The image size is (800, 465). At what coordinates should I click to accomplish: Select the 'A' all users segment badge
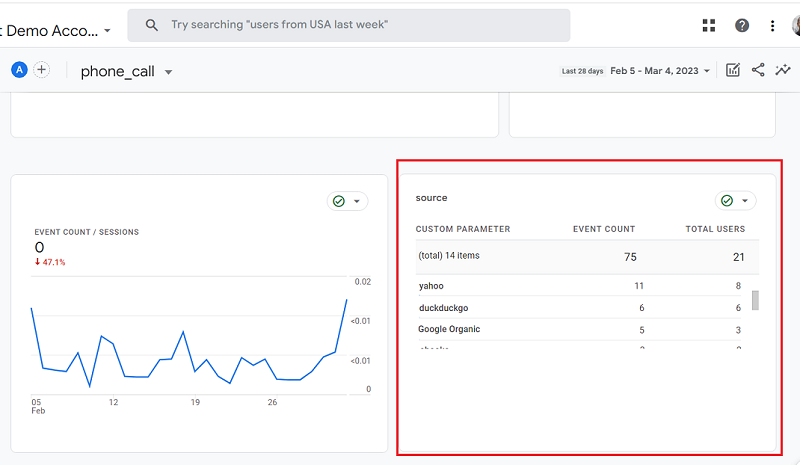pos(20,70)
